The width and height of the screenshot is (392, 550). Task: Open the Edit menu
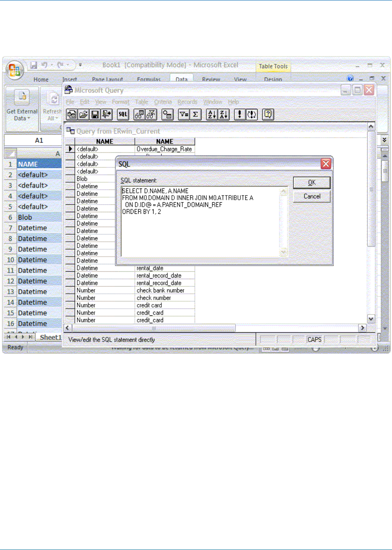coord(84,102)
